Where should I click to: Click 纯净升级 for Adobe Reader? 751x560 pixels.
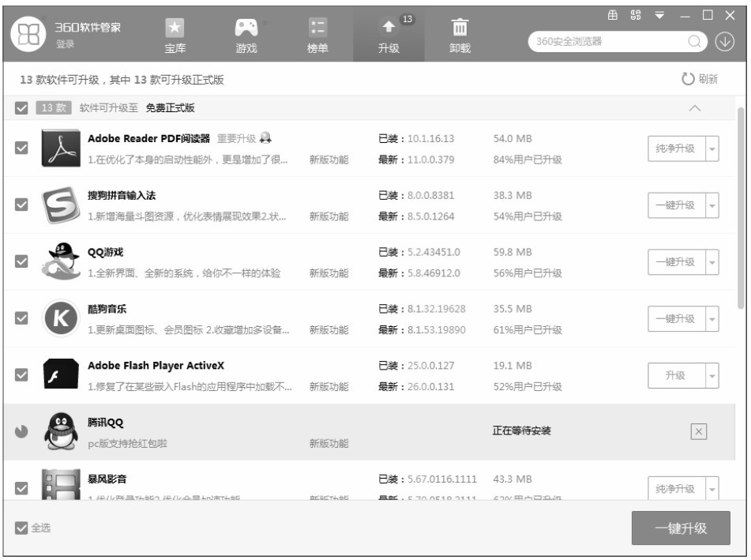[676, 148]
